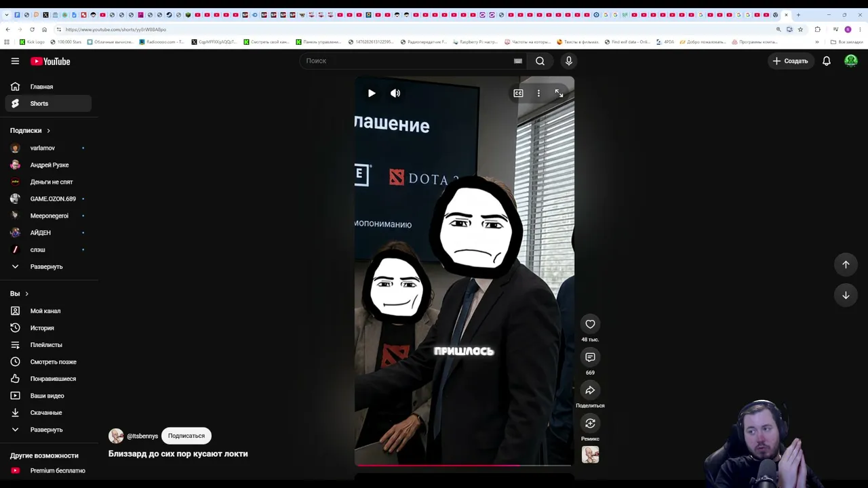Open the GAME.OZON.689 channel

click(x=48, y=199)
